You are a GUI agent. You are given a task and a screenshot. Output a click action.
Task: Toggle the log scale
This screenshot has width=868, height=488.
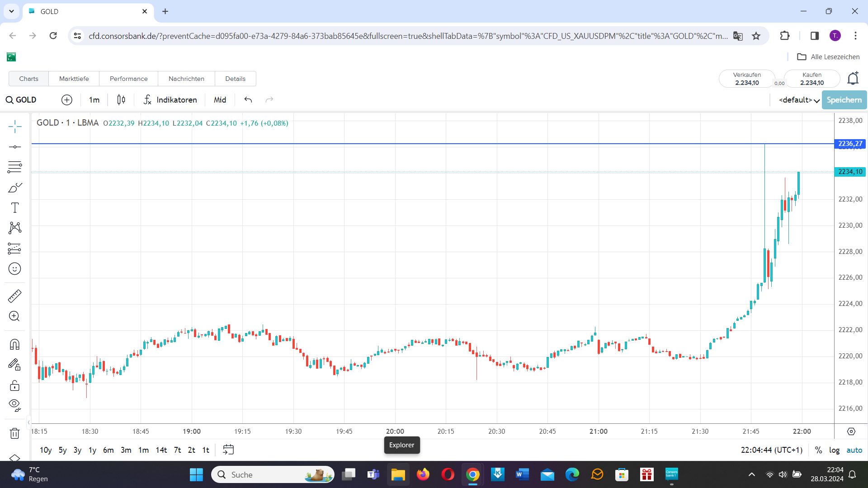pos(834,450)
